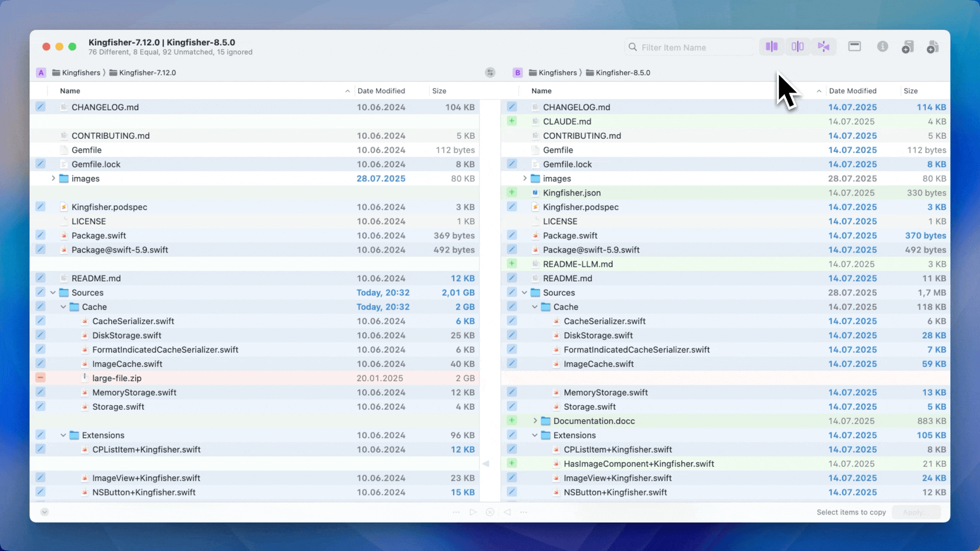Click the green plus icon beside Documentation.docc
The image size is (980, 551).
point(511,420)
